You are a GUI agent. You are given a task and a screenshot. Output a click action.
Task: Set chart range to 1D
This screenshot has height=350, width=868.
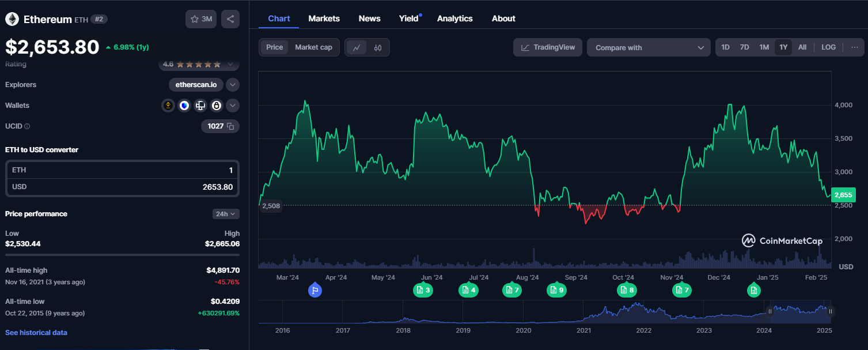(725, 47)
